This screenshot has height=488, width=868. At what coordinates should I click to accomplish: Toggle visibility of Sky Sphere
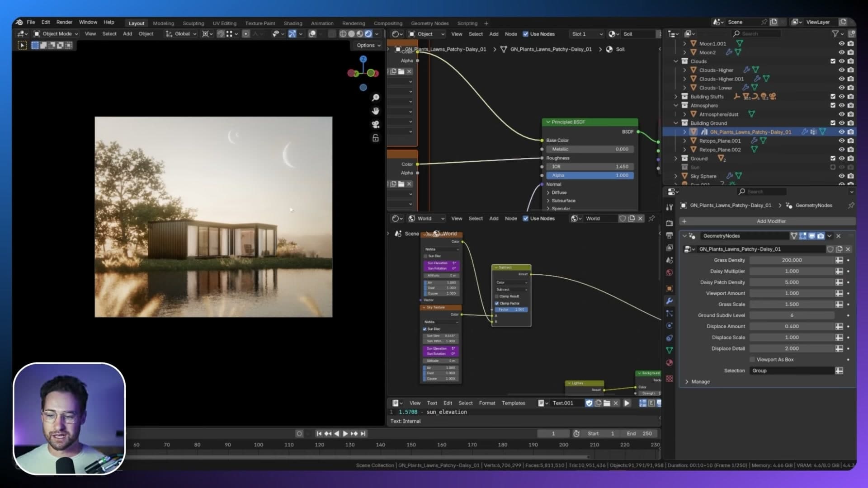pos(842,176)
